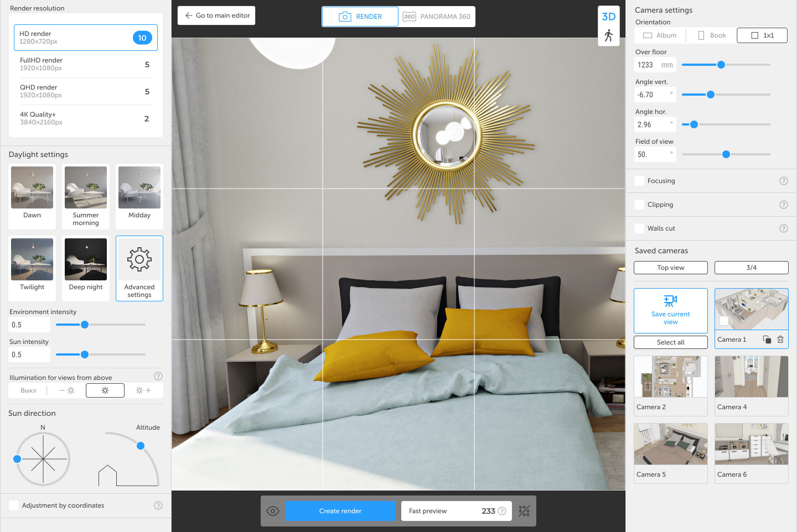Go to main editor
This screenshot has width=797, height=532.
click(x=216, y=15)
